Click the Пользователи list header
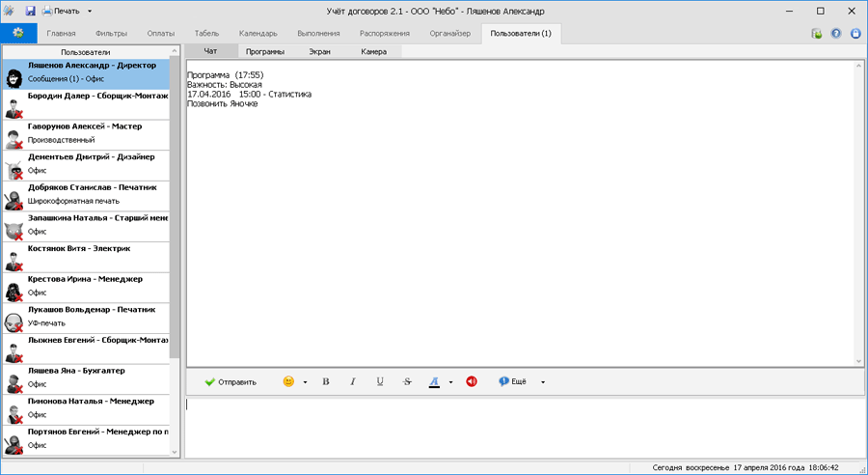Viewport: 868px width, 475px height. (x=86, y=52)
